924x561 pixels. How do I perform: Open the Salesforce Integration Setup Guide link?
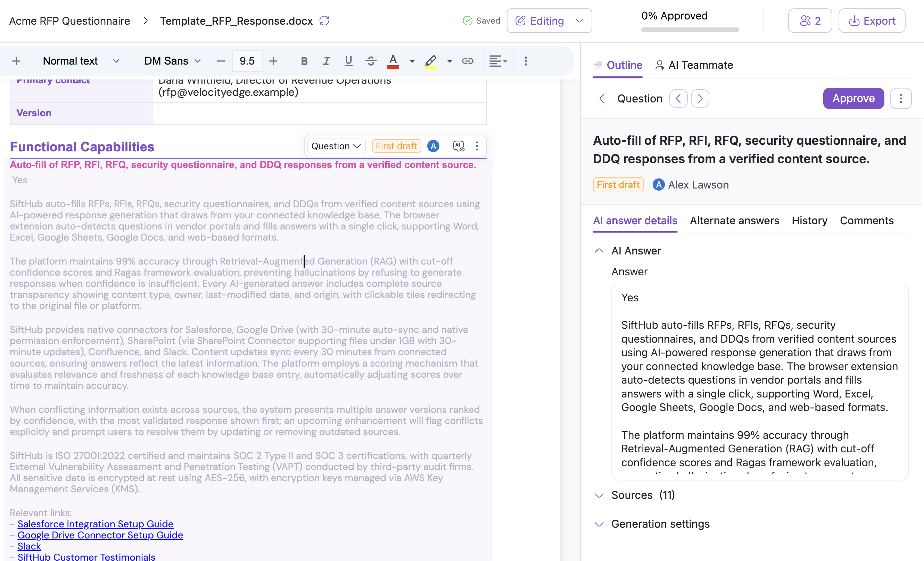95,524
